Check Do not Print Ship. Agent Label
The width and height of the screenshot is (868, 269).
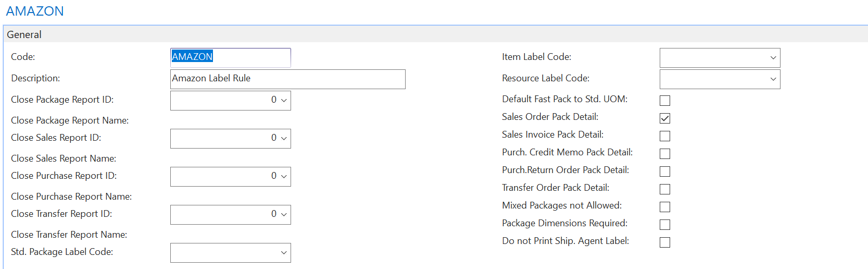coord(665,242)
